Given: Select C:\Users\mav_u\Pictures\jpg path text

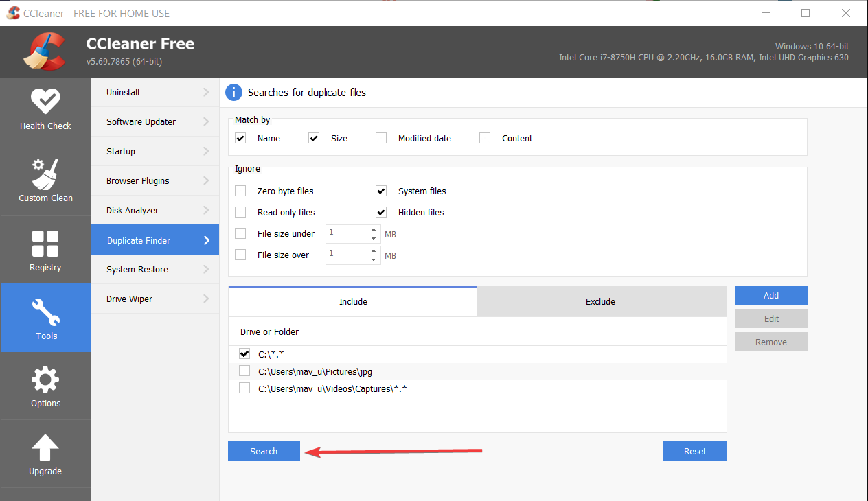Looking at the screenshot, I should pyautogui.click(x=315, y=371).
